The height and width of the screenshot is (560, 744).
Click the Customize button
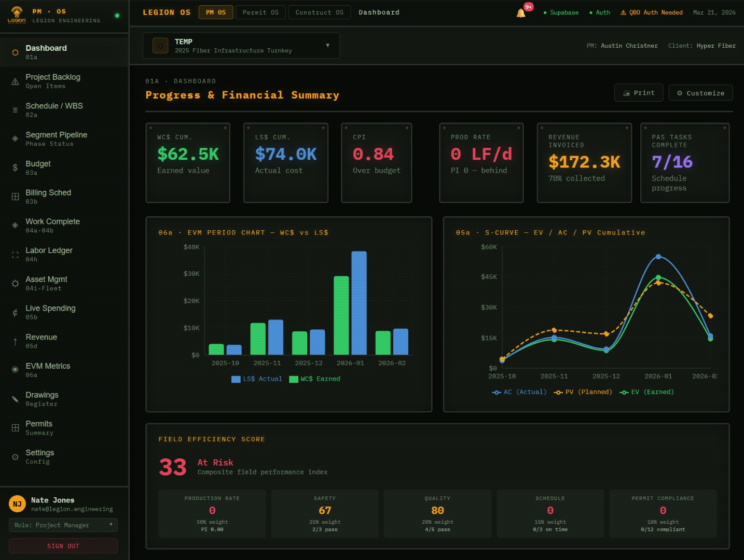(x=700, y=93)
